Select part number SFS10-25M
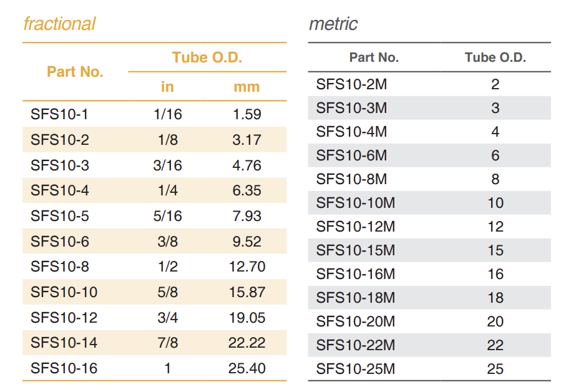 click(x=356, y=369)
